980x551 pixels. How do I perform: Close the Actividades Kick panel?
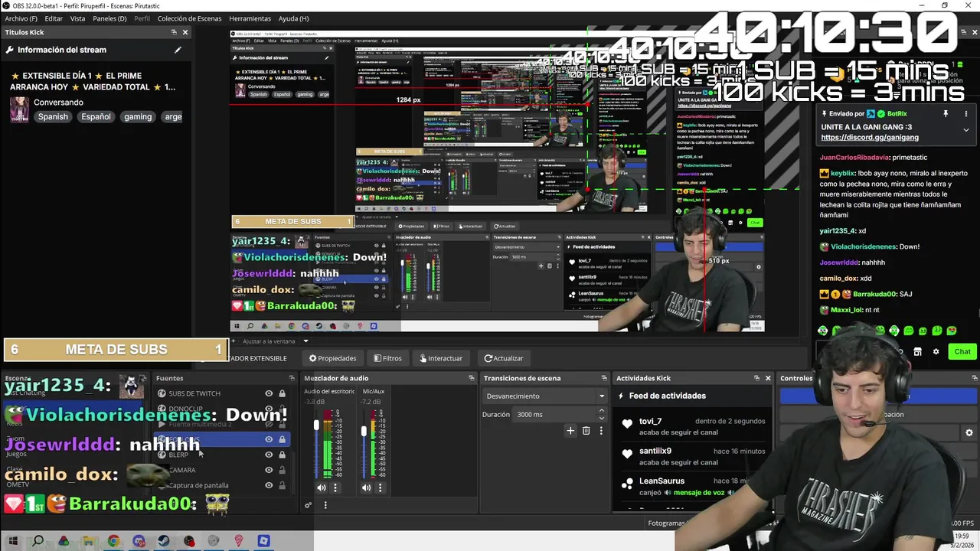point(768,378)
